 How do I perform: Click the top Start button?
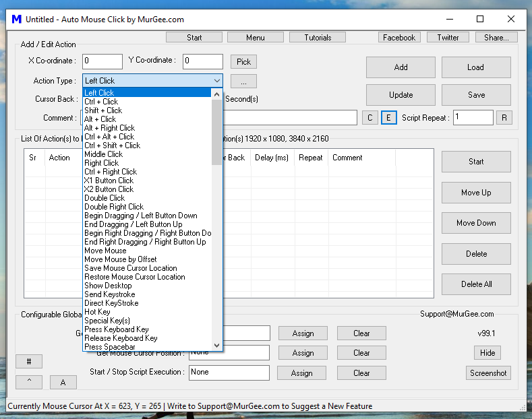point(194,38)
